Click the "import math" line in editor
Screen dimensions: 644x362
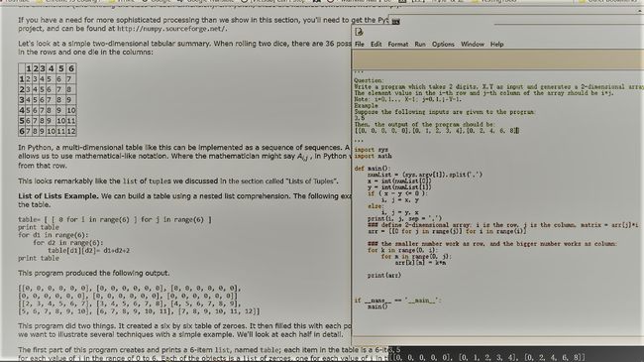[x=373, y=156]
